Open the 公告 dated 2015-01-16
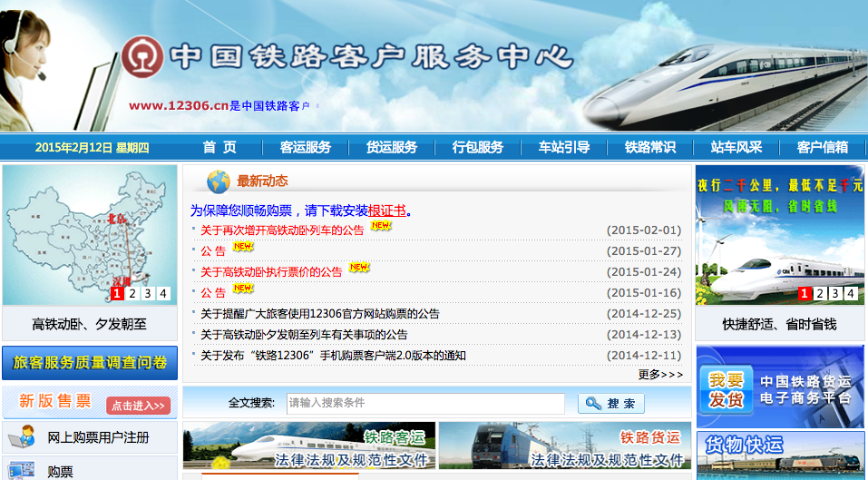Image resolution: width=868 pixels, height=480 pixels. pyautogui.click(x=214, y=293)
